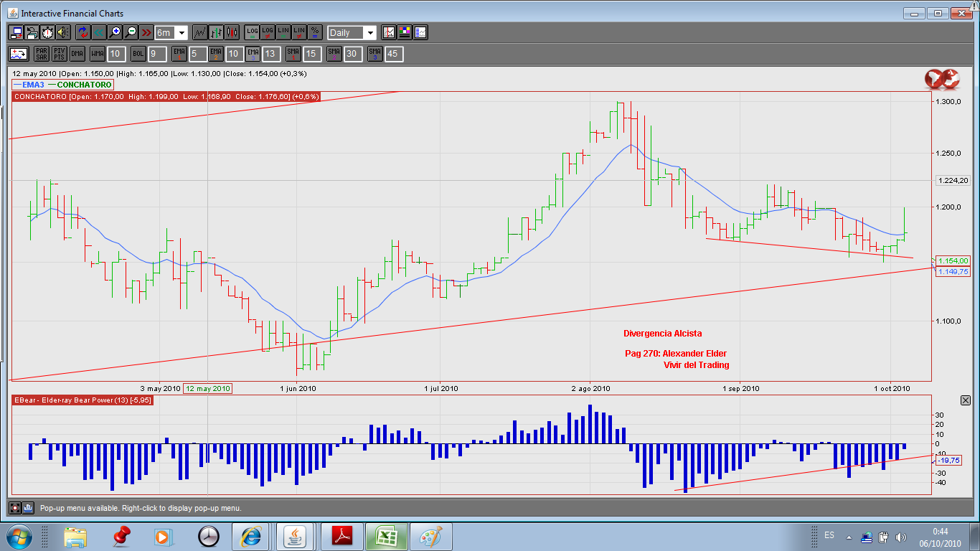Switch to line chart style
The height and width of the screenshot is (551, 980).
click(200, 32)
